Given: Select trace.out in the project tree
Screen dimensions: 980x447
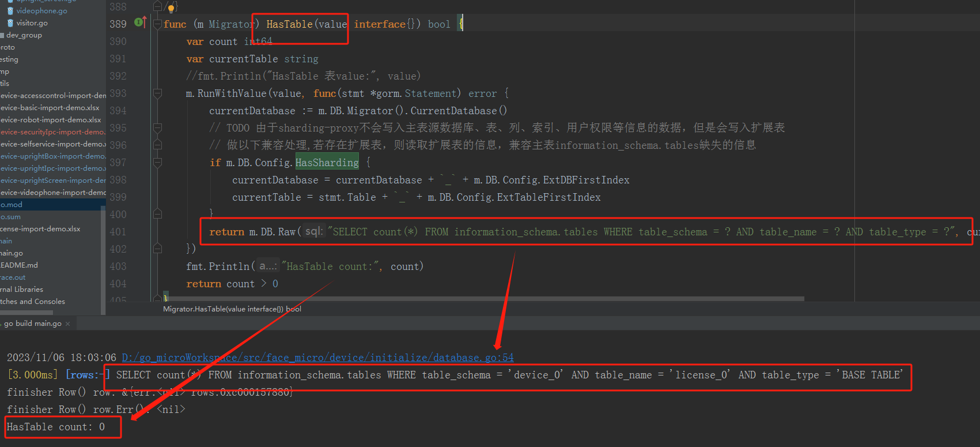Looking at the screenshot, I should click(13, 277).
